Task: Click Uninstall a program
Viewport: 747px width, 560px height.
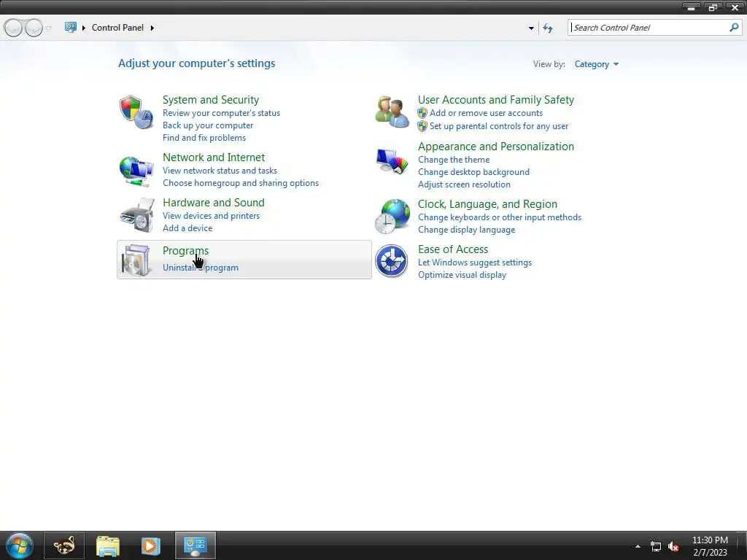Action: click(x=201, y=268)
